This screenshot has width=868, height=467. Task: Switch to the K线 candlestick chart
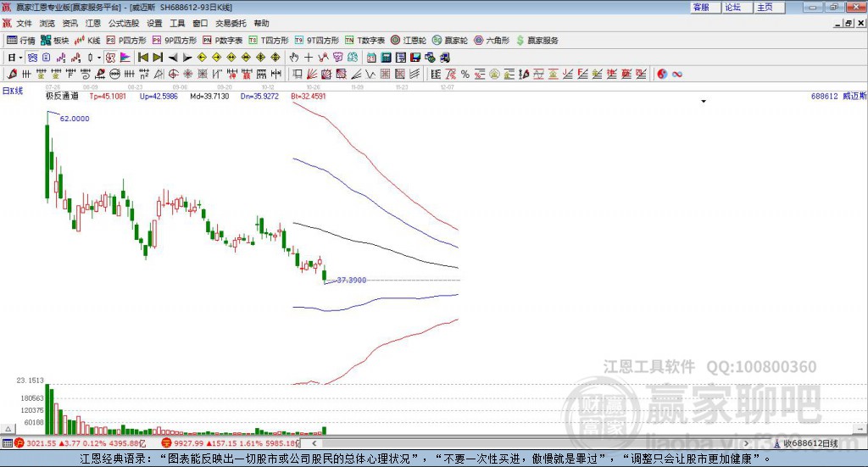[87, 41]
